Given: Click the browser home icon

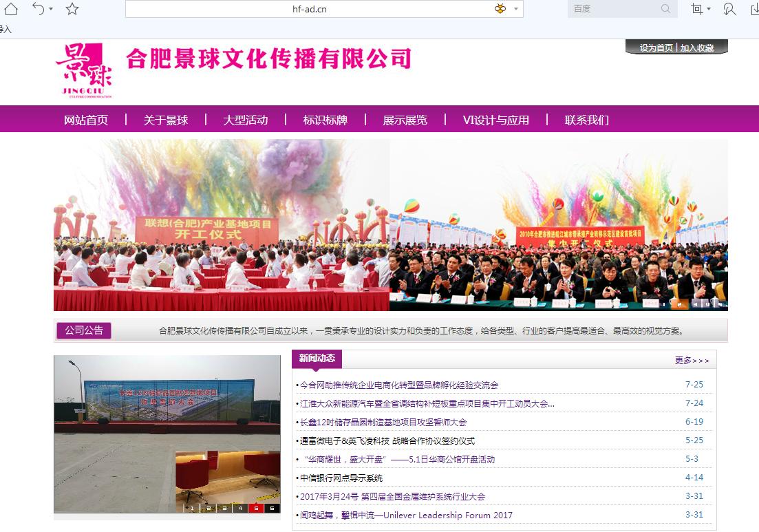Looking at the screenshot, I should [x=11, y=9].
